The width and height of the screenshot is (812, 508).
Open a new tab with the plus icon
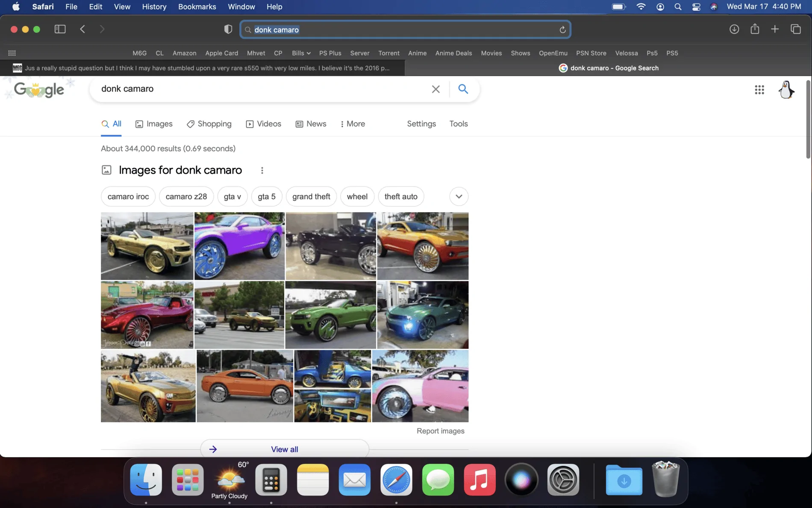pyautogui.click(x=775, y=29)
